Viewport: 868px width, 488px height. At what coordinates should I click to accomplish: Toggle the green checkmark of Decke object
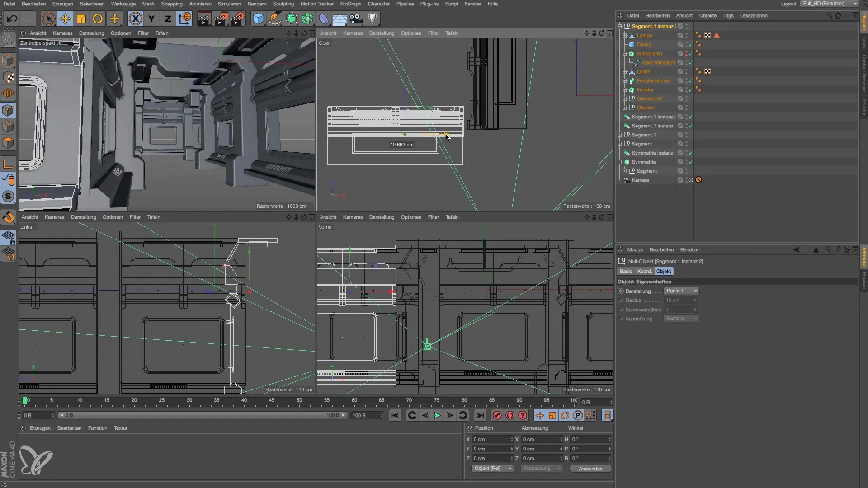click(691, 45)
